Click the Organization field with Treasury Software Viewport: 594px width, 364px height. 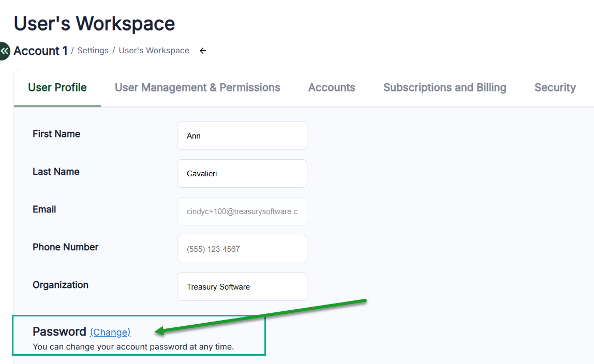click(x=242, y=287)
